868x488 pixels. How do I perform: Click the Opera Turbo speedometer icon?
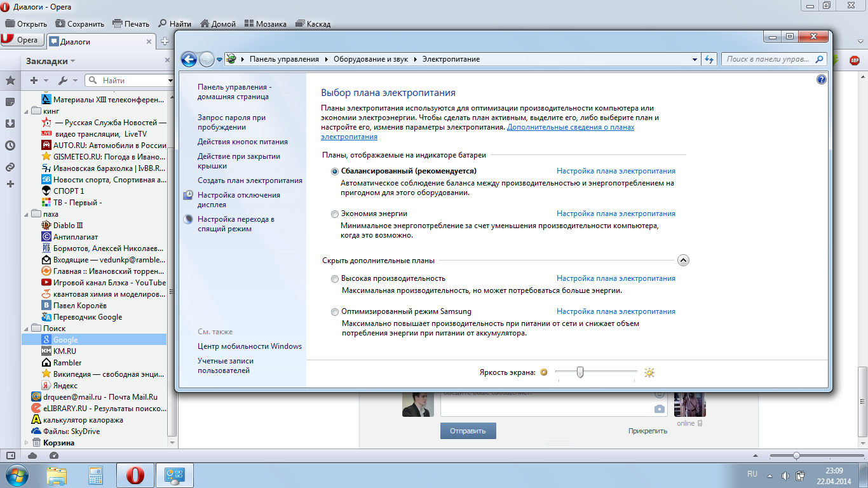pyautogui.click(x=53, y=456)
